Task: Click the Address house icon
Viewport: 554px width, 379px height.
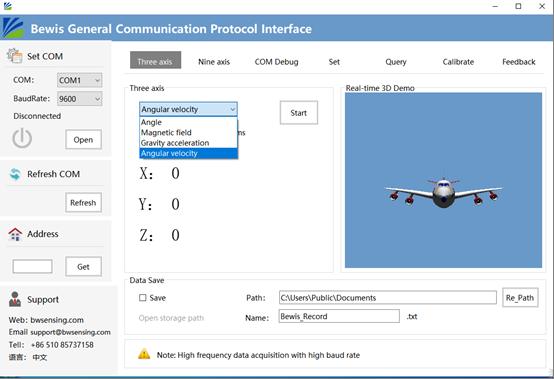Action: (15, 234)
